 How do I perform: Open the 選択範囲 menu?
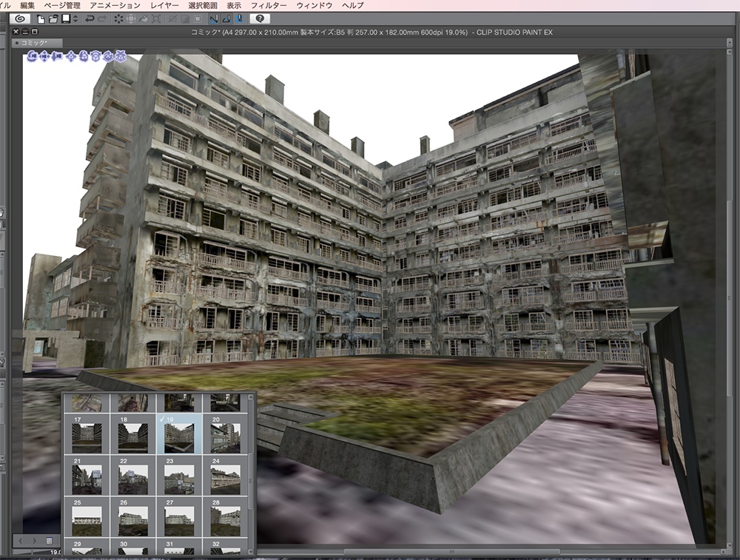[203, 5]
